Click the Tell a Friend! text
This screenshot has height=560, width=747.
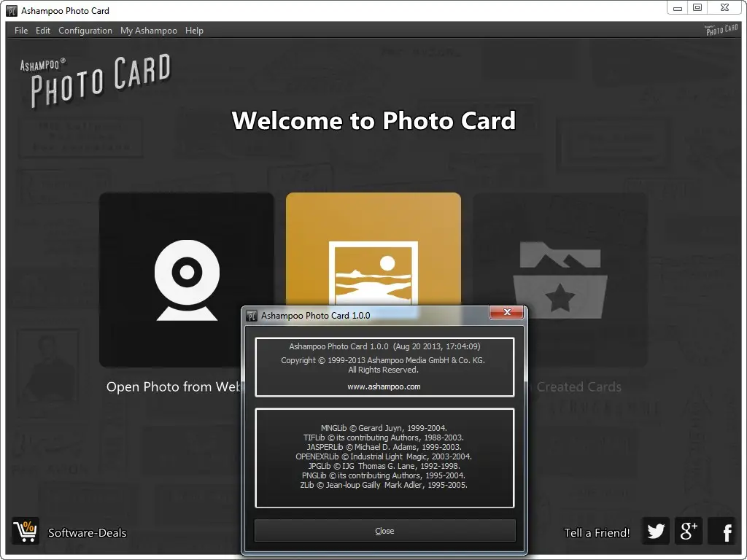(x=597, y=533)
